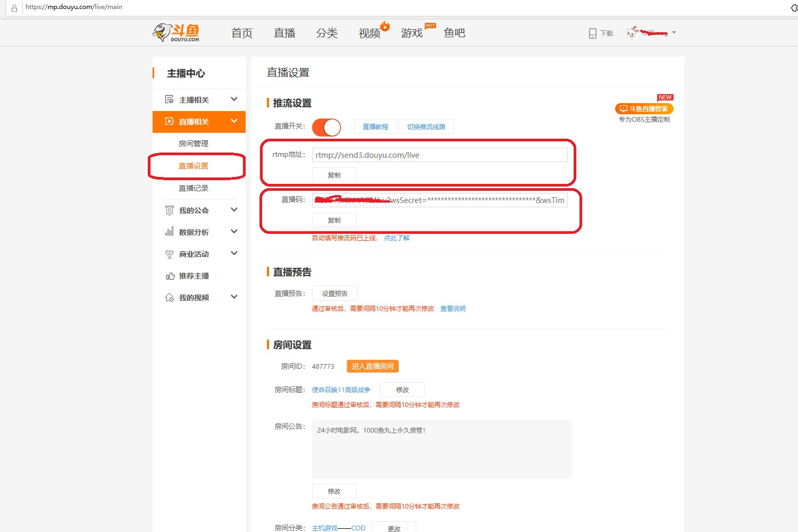Expand the 我的公会 section
The width and height of the screenshot is (798, 532).
[234, 210]
